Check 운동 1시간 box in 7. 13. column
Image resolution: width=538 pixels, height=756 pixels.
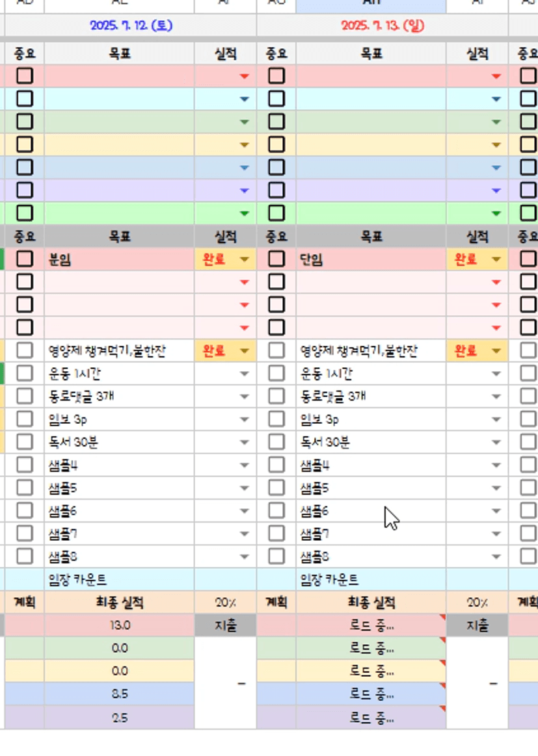[276, 373]
